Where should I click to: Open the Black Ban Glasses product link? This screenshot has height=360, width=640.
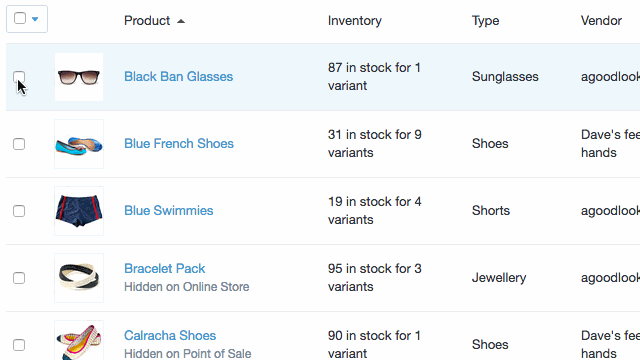coord(178,76)
